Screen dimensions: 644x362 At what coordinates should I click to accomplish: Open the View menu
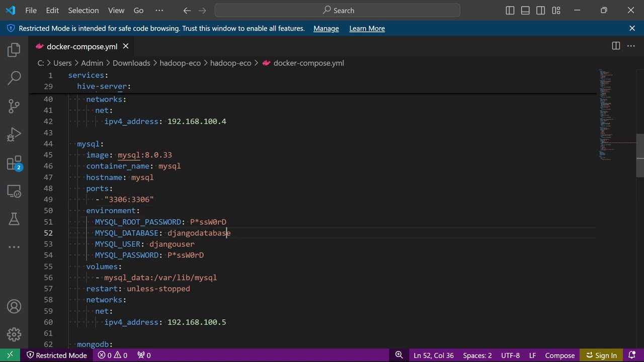[116, 10]
